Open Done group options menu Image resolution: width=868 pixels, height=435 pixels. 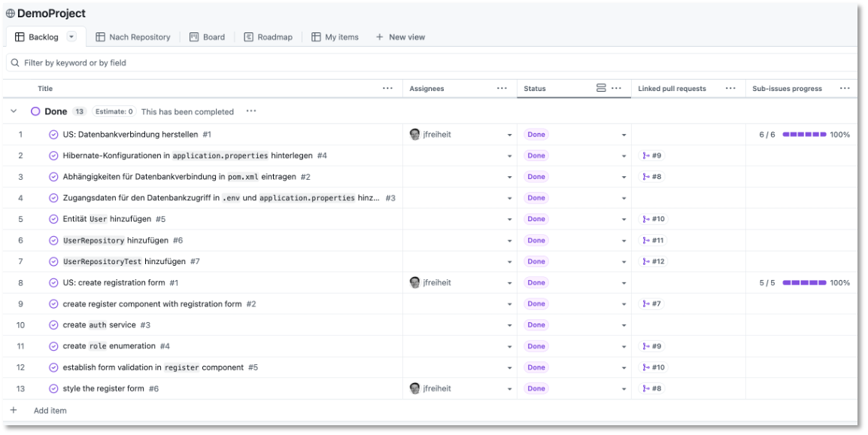(251, 111)
